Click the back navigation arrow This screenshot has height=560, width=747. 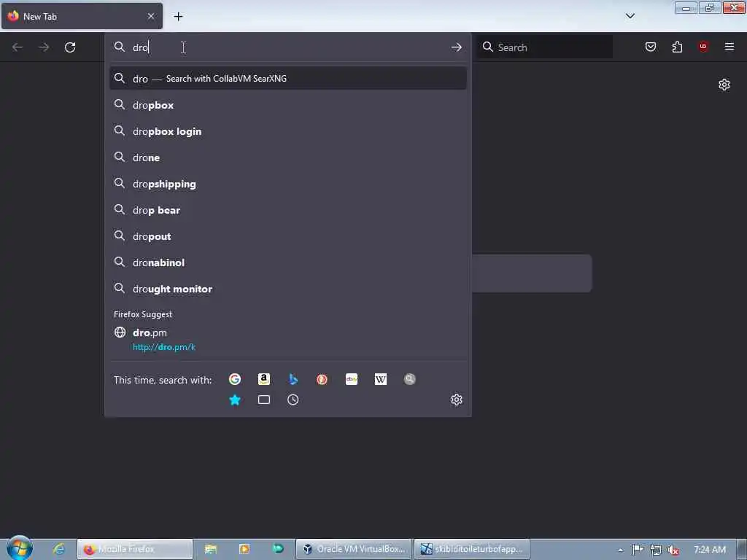(x=18, y=47)
